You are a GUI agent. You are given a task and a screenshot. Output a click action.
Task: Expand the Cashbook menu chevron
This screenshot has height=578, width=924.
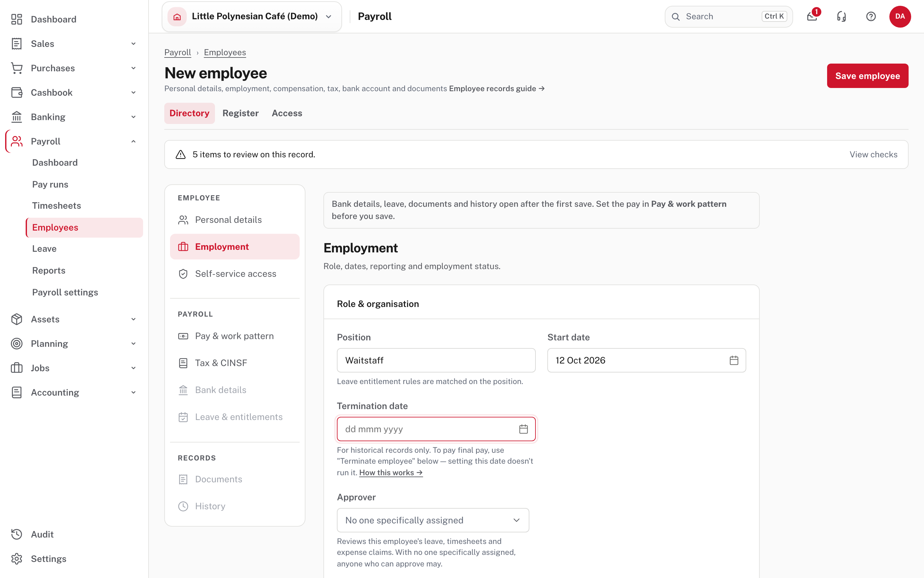pos(133,92)
